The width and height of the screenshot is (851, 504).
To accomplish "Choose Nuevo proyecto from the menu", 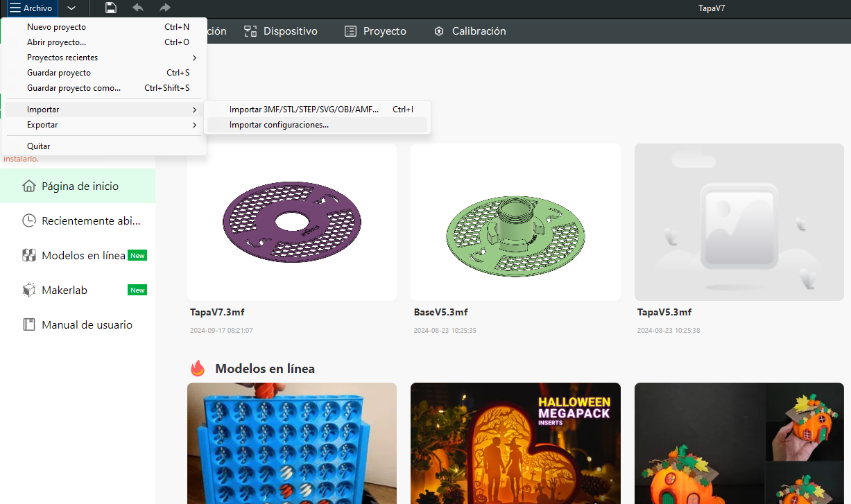I will (56, 27).
